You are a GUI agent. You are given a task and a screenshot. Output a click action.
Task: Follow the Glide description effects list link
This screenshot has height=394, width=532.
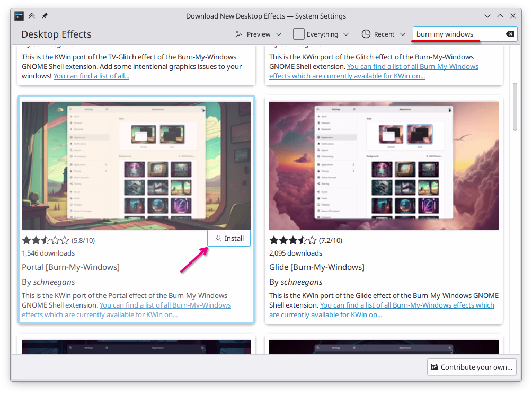pyautogui.click(x=382, y=310)
